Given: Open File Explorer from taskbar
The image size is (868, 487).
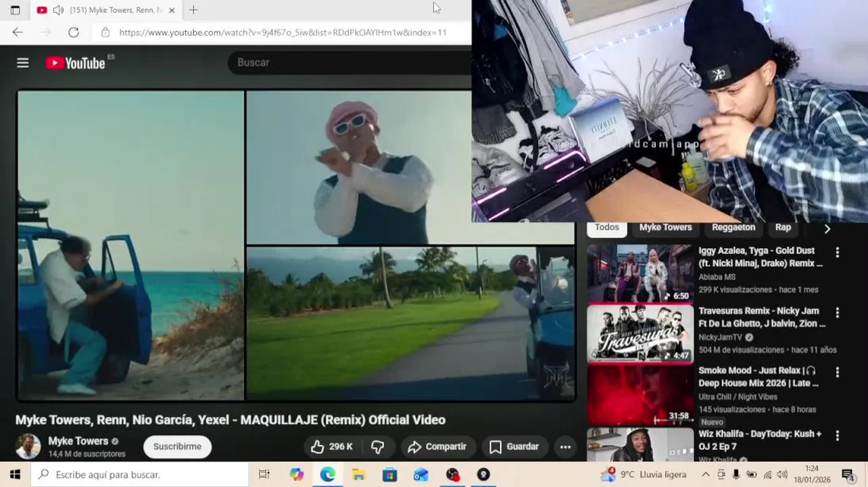Looking at the screenshot, I should click(359, 474).
